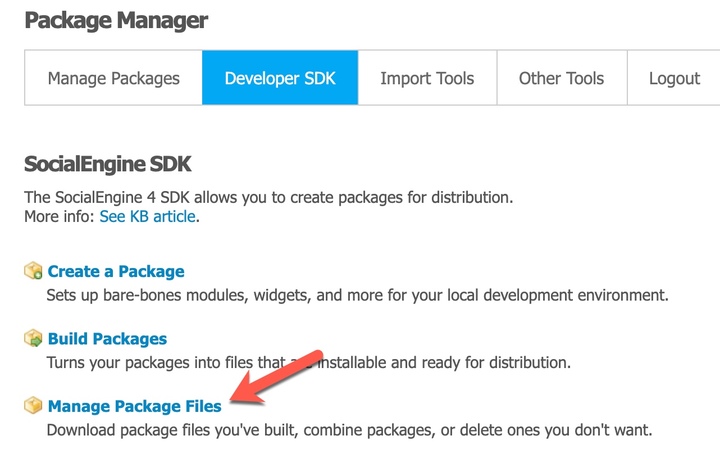This screenshot has width=720, height=472.
Task: Click the Create a Package box icon
Action: [33, 270]
